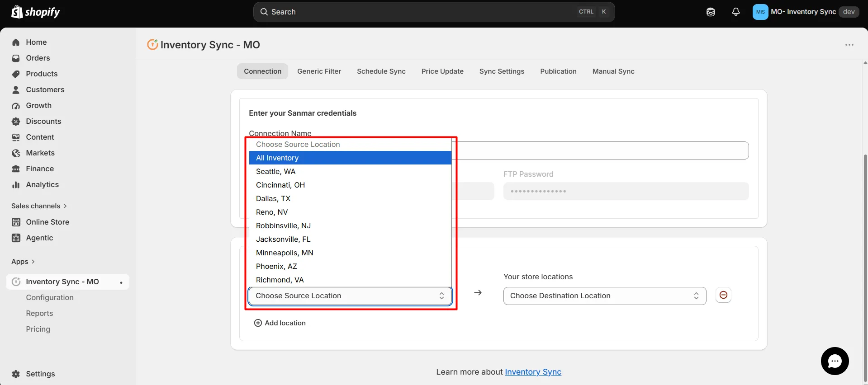Go to Home in sidebar
The height and width of the screenshot is (385, 868).
36,42
